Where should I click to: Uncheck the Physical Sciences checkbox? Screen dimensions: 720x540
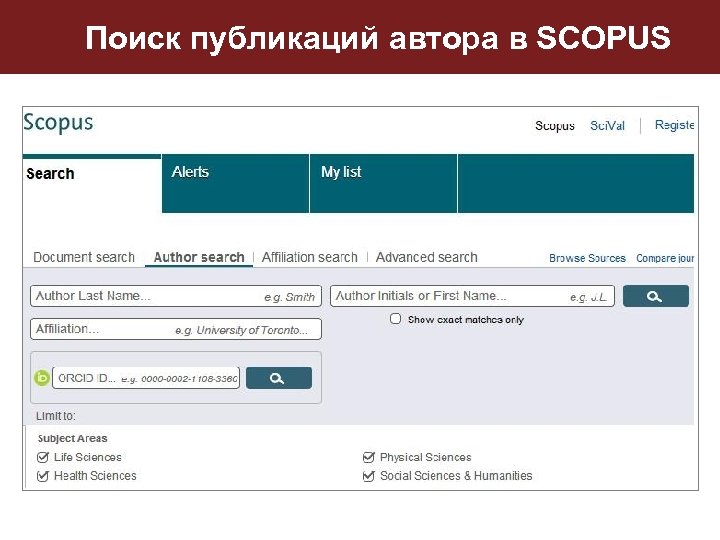[x=368, y=457]
